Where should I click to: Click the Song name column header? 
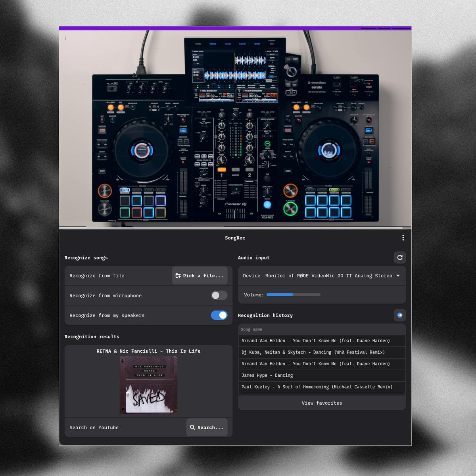pyautogui.click(x=251, y=330)
